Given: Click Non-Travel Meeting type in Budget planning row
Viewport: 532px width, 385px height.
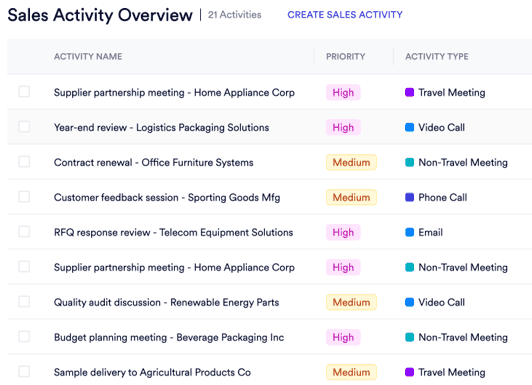Looking at the screenshot, I should (463, 337).
